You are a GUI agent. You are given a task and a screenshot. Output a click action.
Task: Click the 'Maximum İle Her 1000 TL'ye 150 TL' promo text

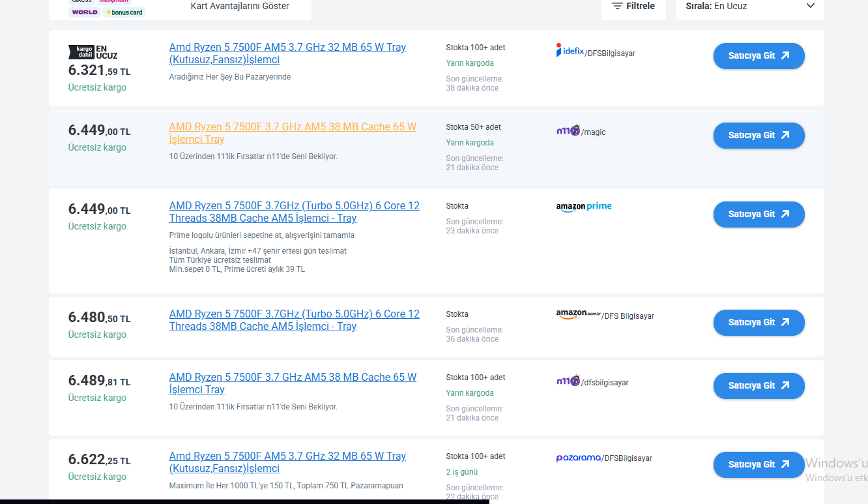[x=286, y=486]
